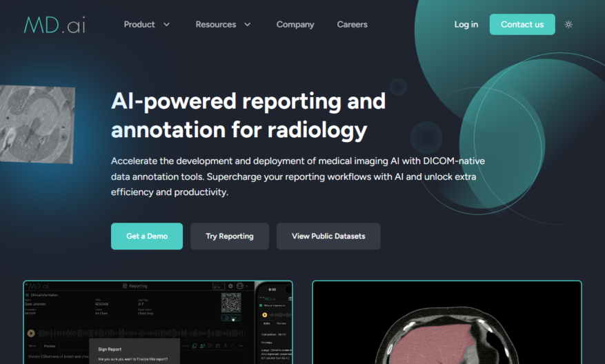Click the user avatar icon in the reporting preview
Image resolution: width=605 pixels, height=364 pixels.
point(240,286)
